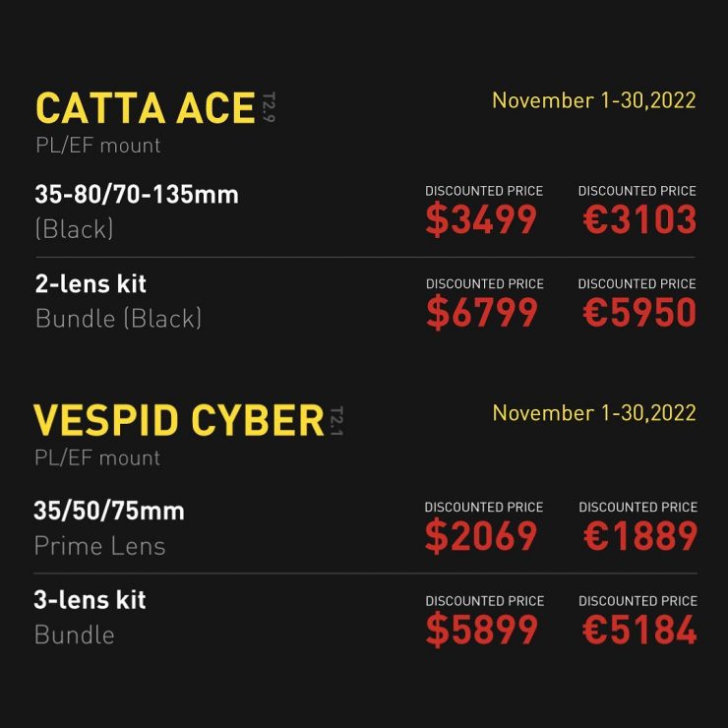Click the 35-80/70-135mm lens name
The width and height of the screenshot is (728, 728).
(x=137, y=194)
